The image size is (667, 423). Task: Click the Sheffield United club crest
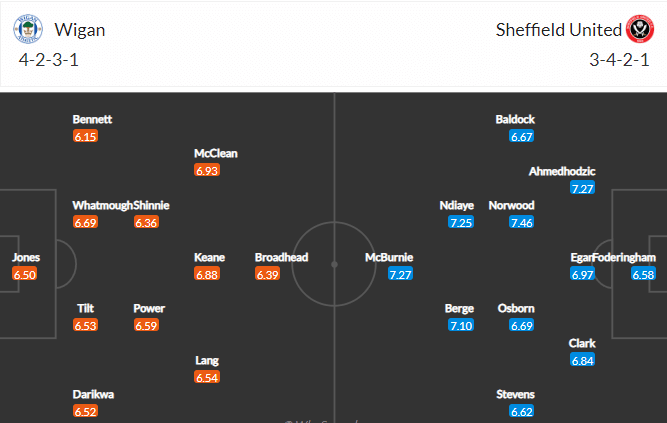tap(639, 29)
